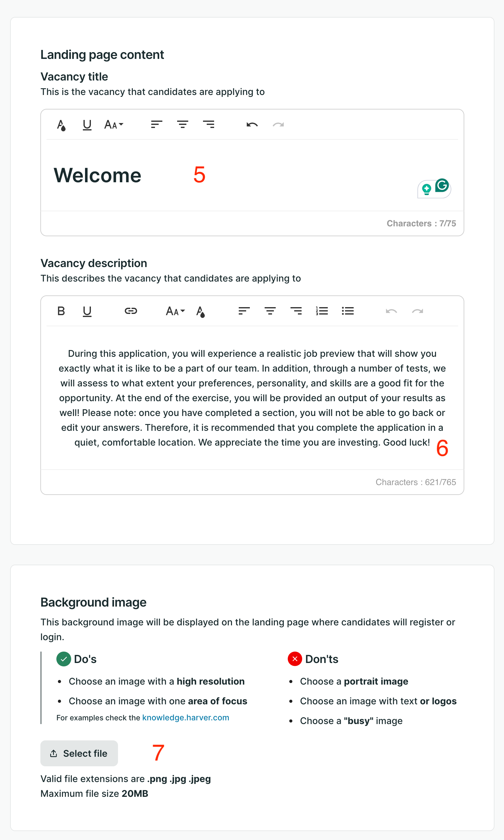The width and height of the screenshot is (504, 840).
Task: Align vacancy title text left
Action: click(x=156, y=124)
